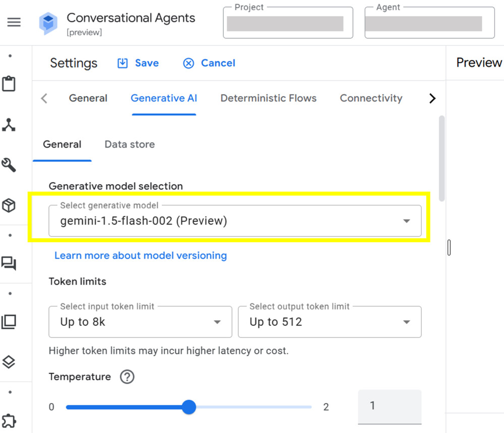This screenshot has height=433, width=504.
Task: Open Learn more about model versioning link
Action: 141,256
